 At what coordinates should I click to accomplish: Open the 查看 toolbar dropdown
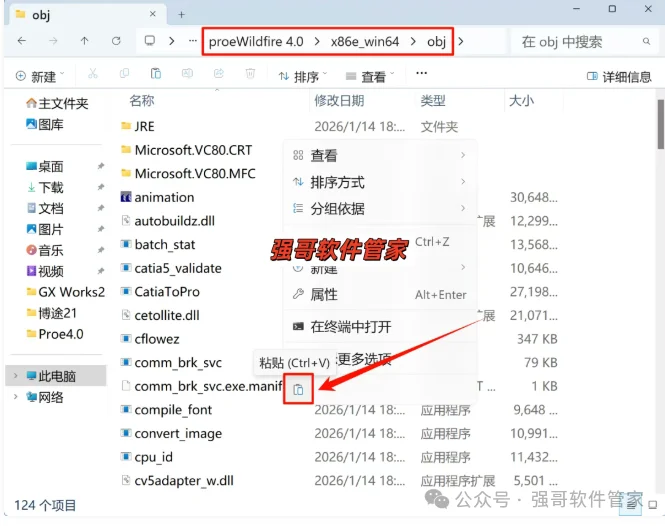(x=370, y=76)
